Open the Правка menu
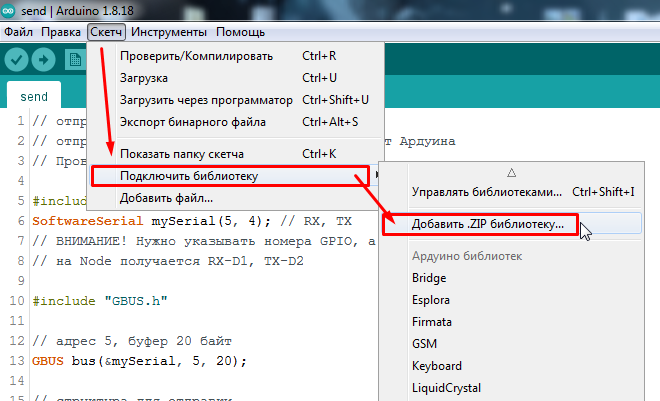 point(61,32)
